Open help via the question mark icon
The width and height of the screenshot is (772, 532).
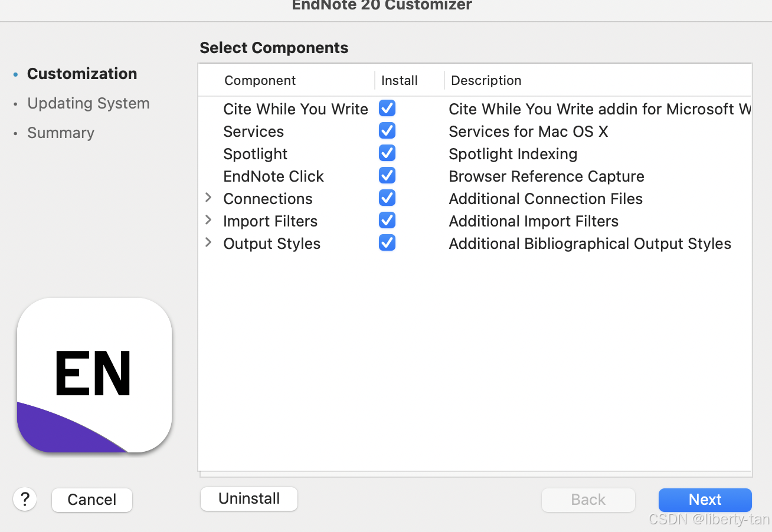[24, 499]
